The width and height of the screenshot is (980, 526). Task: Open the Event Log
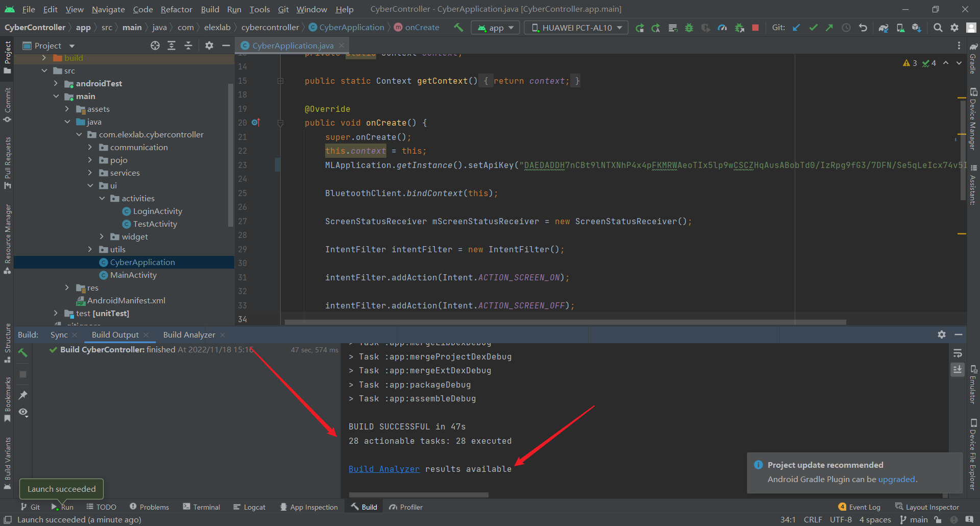pyautogui.click(x=860, y=507)
